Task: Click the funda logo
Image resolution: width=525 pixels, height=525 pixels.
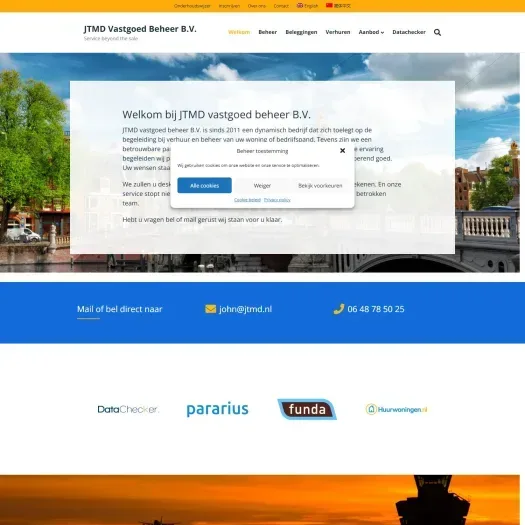Action: (x=307, y=409)
